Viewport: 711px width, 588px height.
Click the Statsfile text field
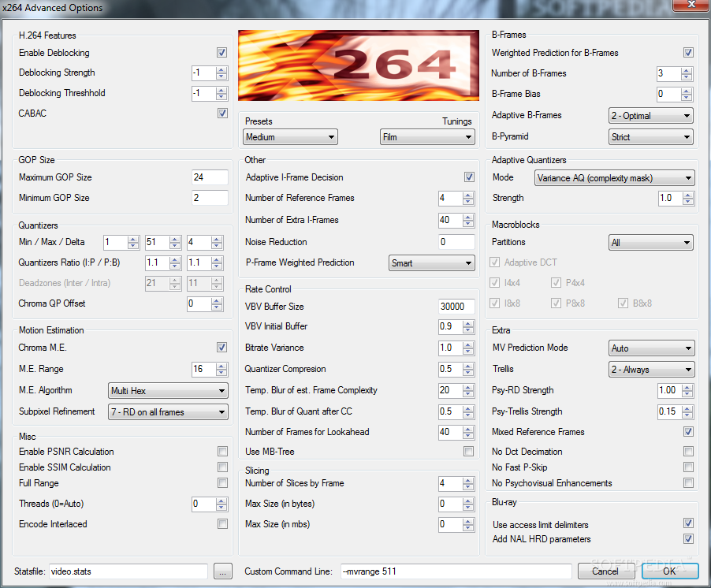128,571
